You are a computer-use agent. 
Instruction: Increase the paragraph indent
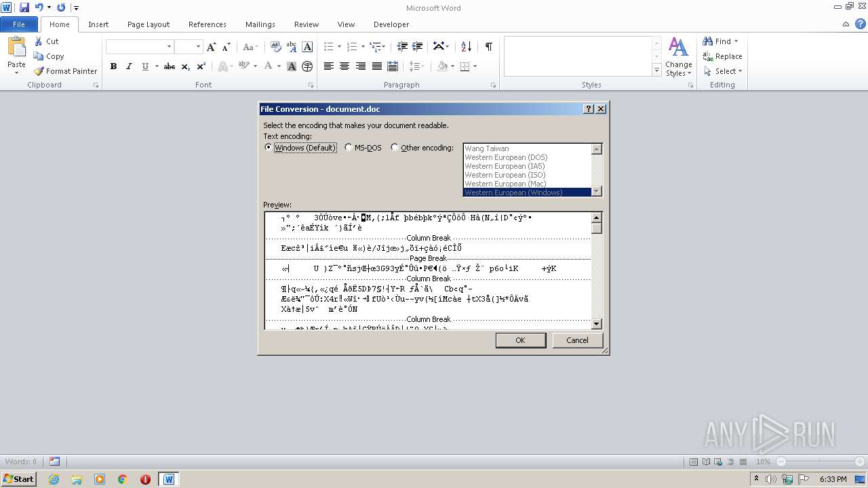point(418,47)
